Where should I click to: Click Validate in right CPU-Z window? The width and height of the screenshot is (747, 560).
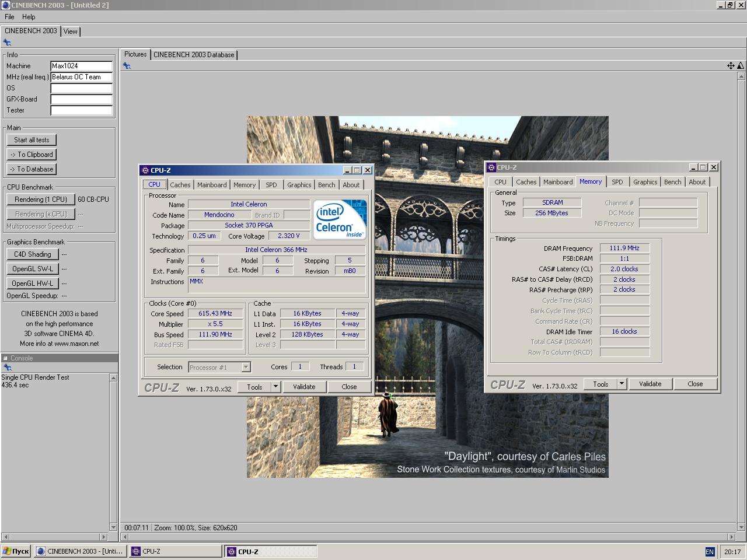click(x=650, y=384)
